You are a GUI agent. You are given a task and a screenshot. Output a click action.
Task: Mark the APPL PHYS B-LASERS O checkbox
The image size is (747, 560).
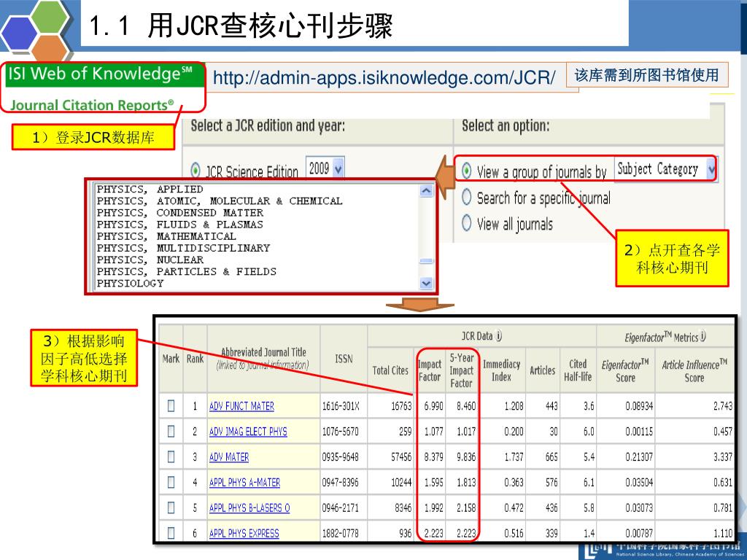click(x=171, y=507)
